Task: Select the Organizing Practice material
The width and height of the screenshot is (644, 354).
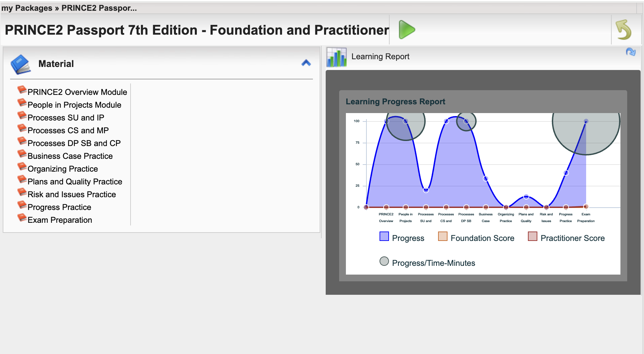Action: click(63, 169)
